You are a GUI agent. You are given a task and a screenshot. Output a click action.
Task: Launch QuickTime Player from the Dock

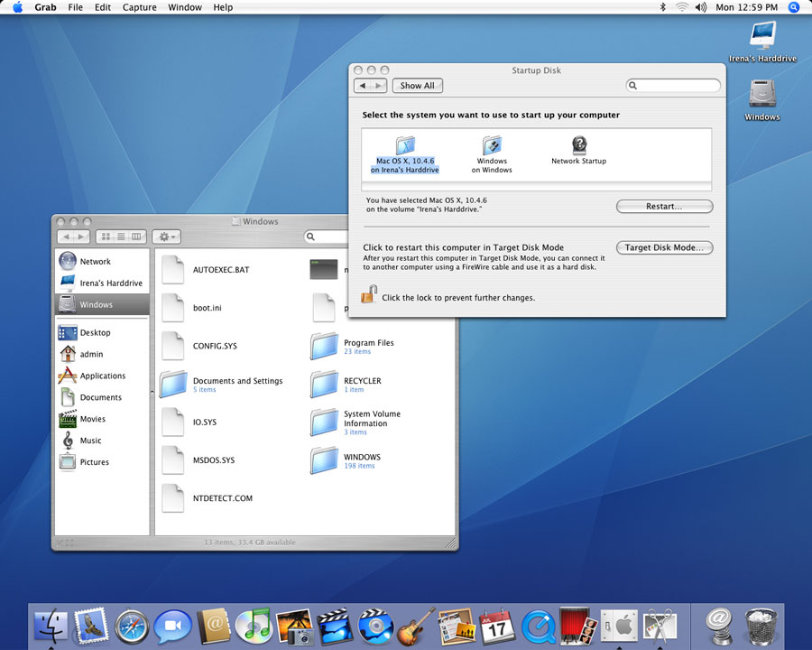coord(538,627)
